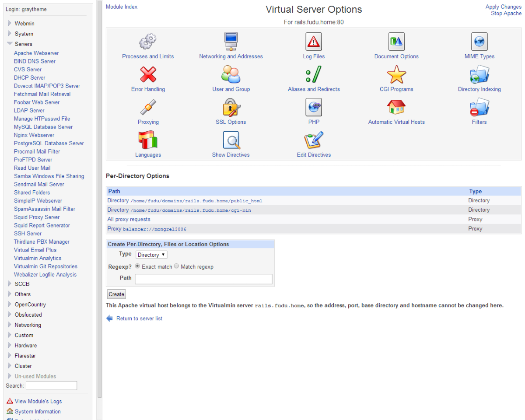This screenshot has width=525, height=420.
Task: Open the Languages flag icon
Action: pyautogui.click(x=147, y=140)
